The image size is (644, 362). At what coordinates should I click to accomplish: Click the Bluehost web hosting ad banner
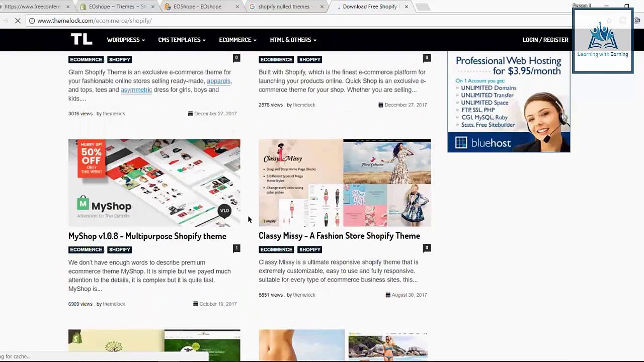(x=509, y=102)
